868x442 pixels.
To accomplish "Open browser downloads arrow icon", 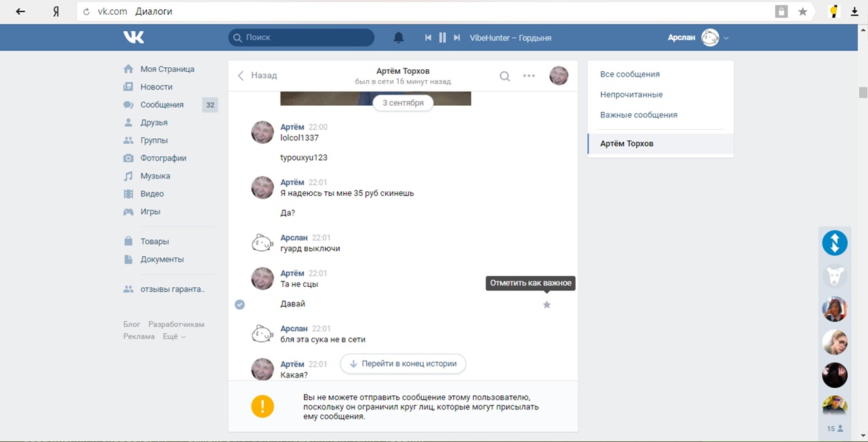I will (x=854, y=12).
